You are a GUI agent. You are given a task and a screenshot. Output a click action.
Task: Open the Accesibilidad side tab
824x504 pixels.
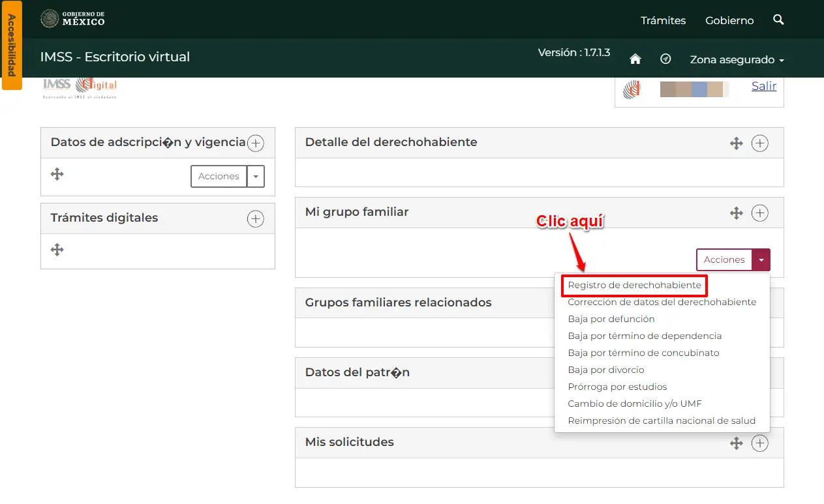click(x=12, y=45)
